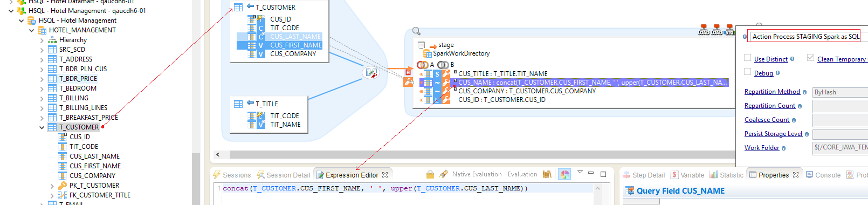The height and width of the screenshot is (205, 868).
Task: Click the set B circles icon
Action: click(443, 65)
